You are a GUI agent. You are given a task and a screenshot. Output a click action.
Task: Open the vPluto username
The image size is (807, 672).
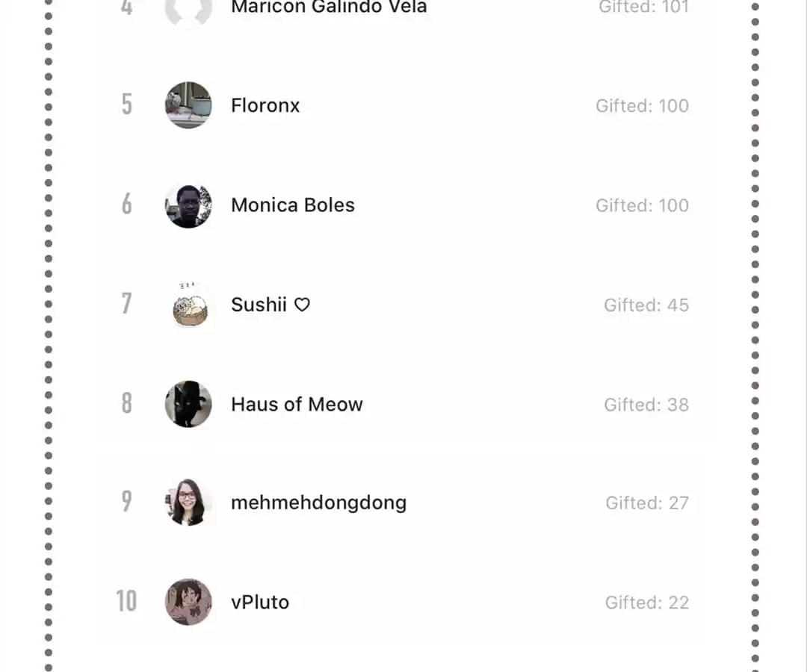tap(260, 602)
